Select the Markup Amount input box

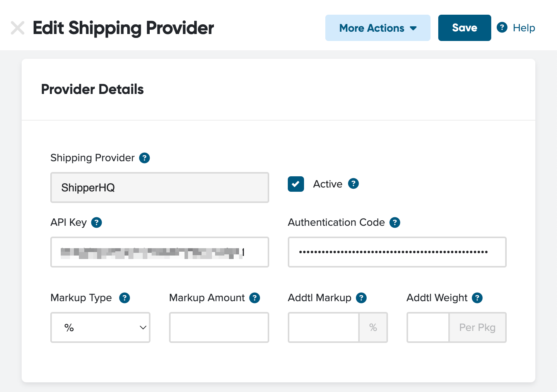219,327
